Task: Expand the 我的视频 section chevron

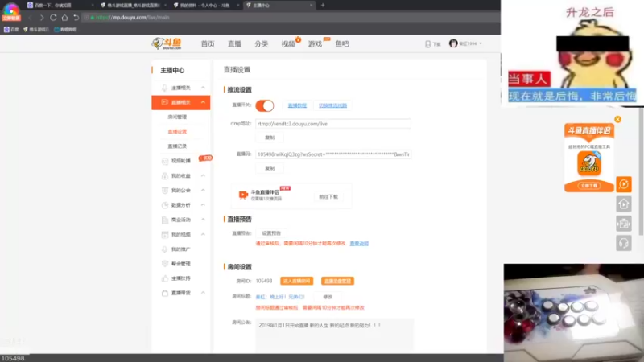Action: [x=203, y=234]
